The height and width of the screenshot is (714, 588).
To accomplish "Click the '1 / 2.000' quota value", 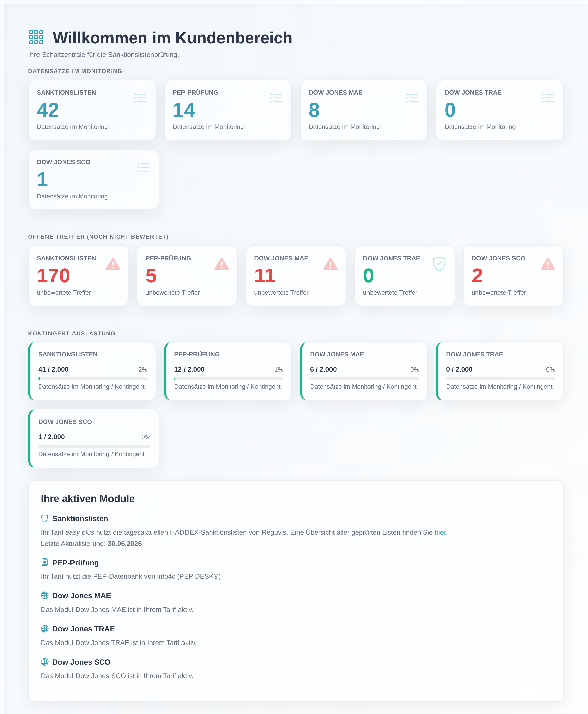I will pyautogui.click(x=52, y=437).
